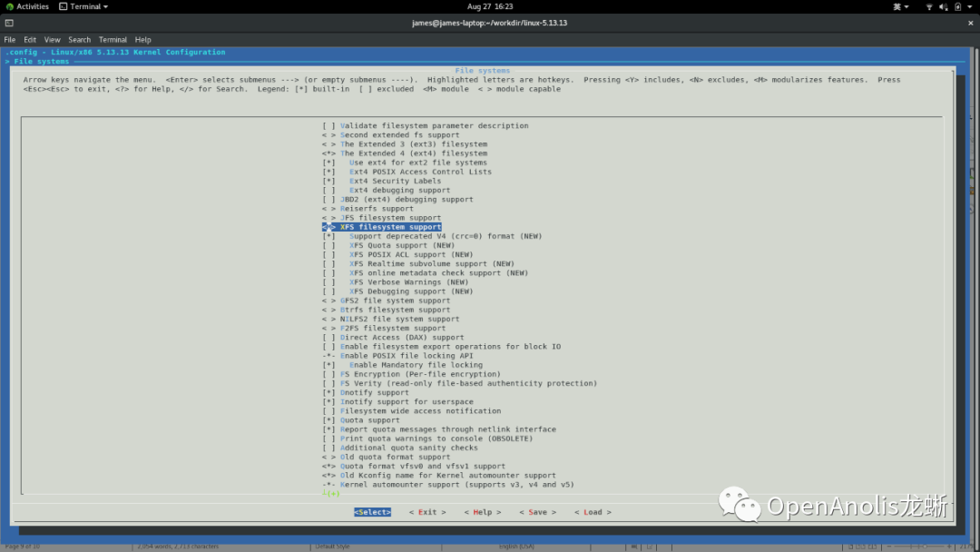980x552 pixels.
Task: Select JFS filesystem support entry
Action: [x=381, y=218]
